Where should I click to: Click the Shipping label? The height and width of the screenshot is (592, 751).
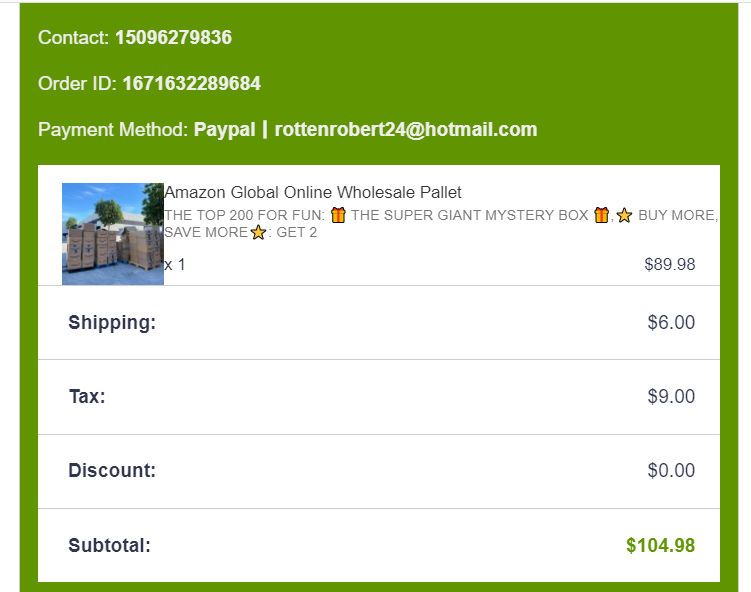click(x=112, y=322)
